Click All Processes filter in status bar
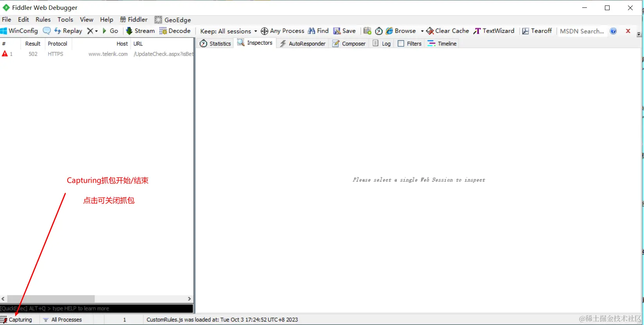 click(x=63, y=320)
